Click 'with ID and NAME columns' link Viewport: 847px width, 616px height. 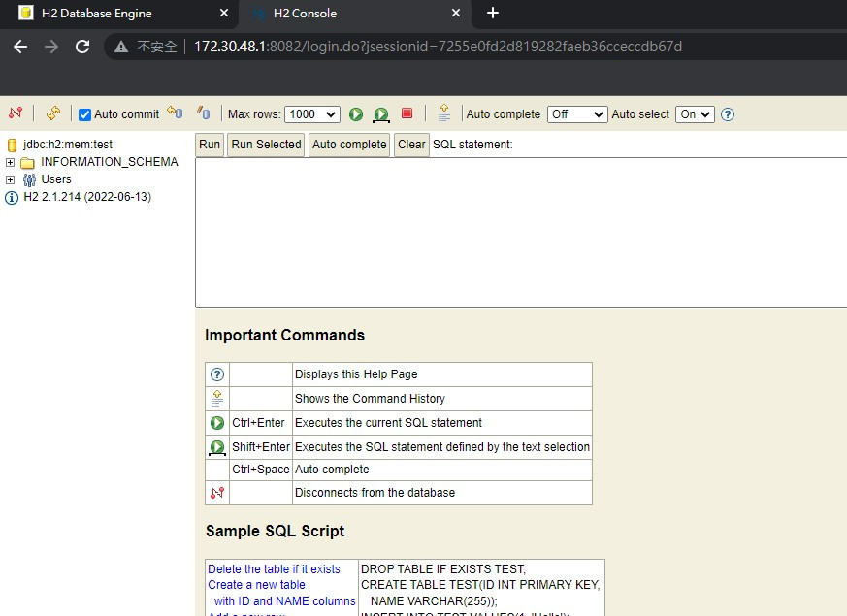point(284,600)
